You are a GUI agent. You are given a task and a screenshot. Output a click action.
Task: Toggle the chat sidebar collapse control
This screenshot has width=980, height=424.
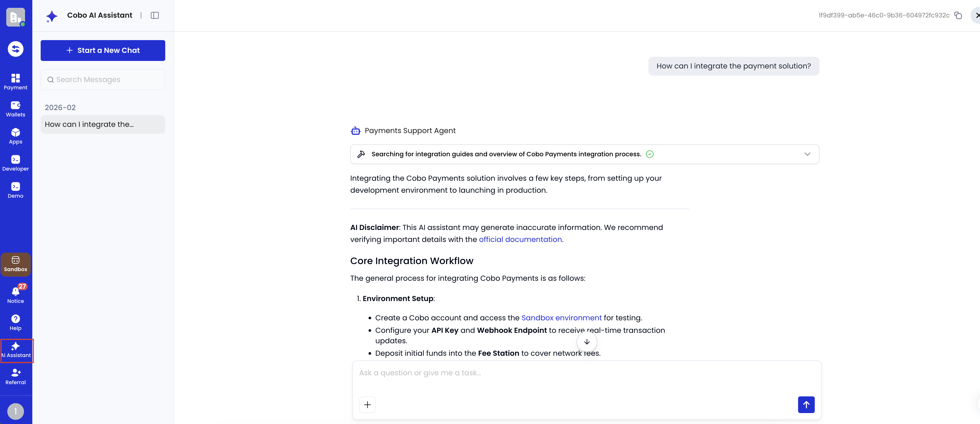pyautogui.click(x=155, y=15)
